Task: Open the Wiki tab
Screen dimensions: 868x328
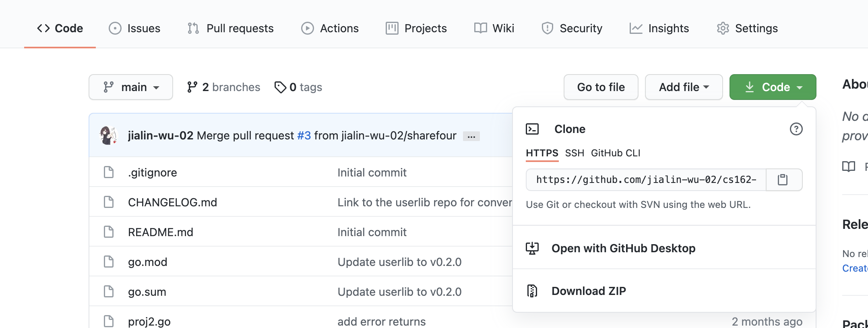Action: click(494, 28)
